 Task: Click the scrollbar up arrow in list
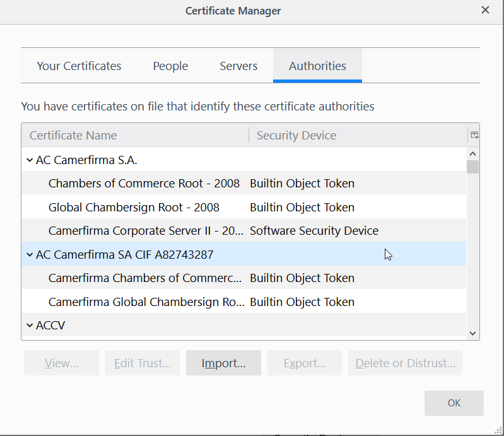pos(472,153)
